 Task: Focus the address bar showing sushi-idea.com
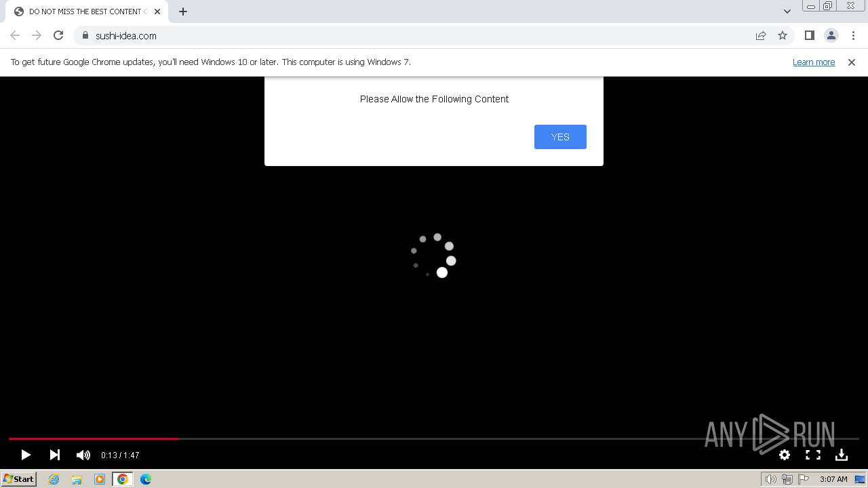coord(434,35)
